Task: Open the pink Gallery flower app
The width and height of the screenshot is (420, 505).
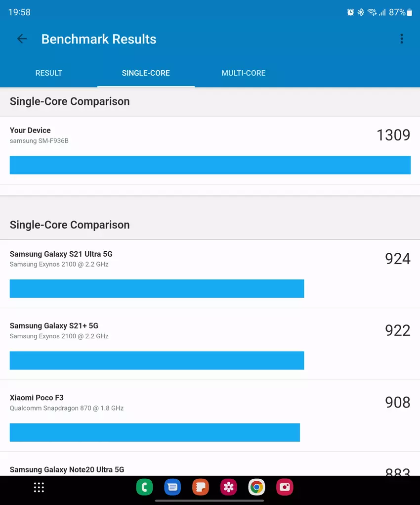Action: click(x=228, y=488)
